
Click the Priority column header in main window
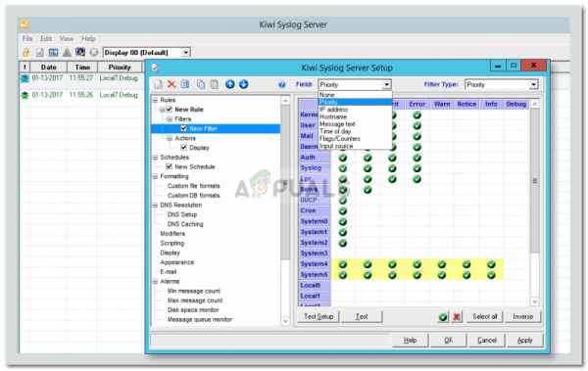pos(120,68)
